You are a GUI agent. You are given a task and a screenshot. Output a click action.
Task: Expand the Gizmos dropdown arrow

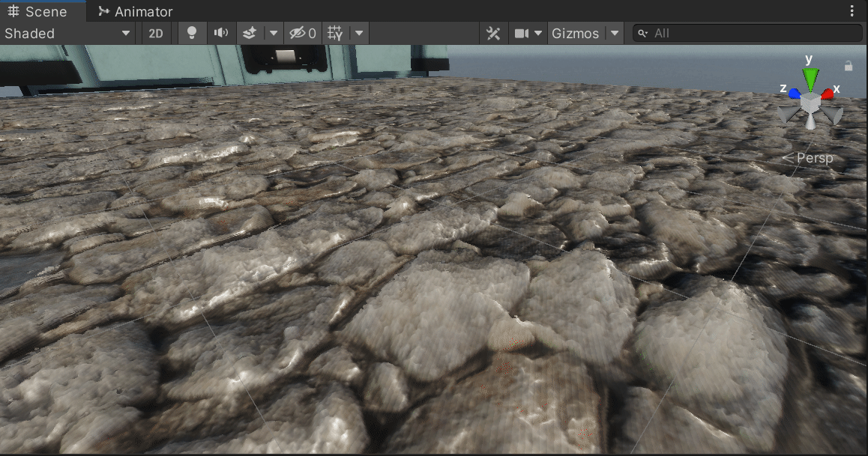pyautogui.click(x=615, y=33)
